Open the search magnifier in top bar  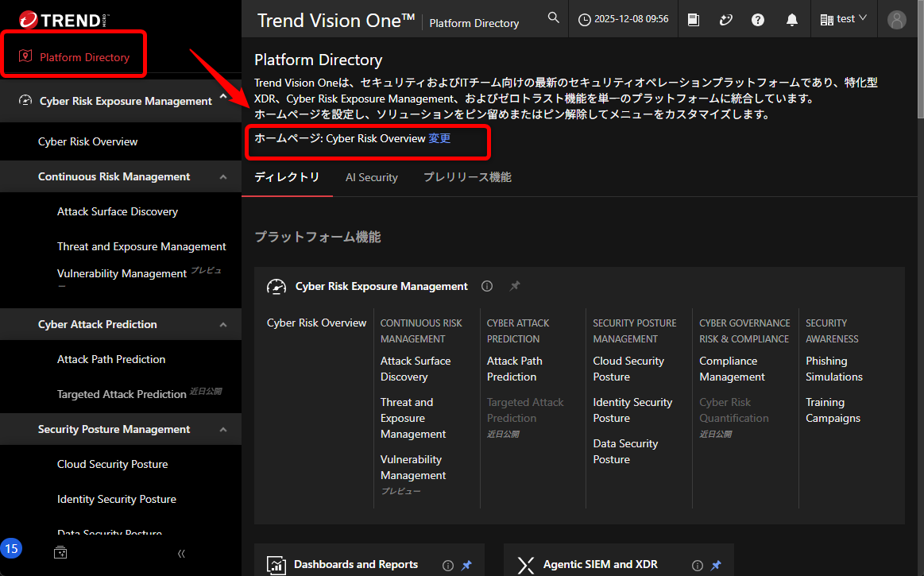[x=553, y=18]
